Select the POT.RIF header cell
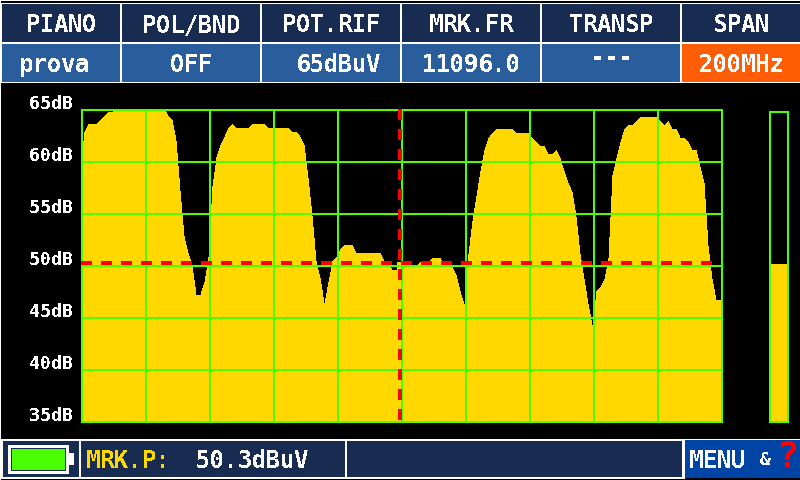 point(331,23)
